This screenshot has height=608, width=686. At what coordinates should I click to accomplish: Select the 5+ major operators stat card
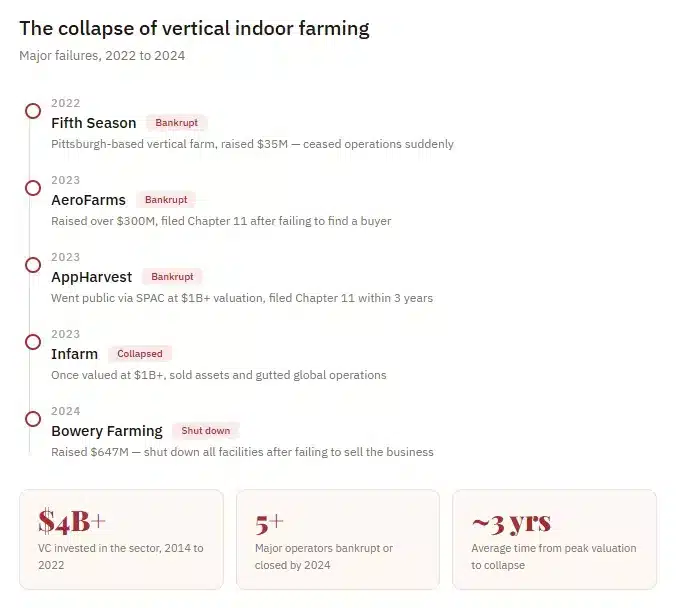click(x=338, y=539)
